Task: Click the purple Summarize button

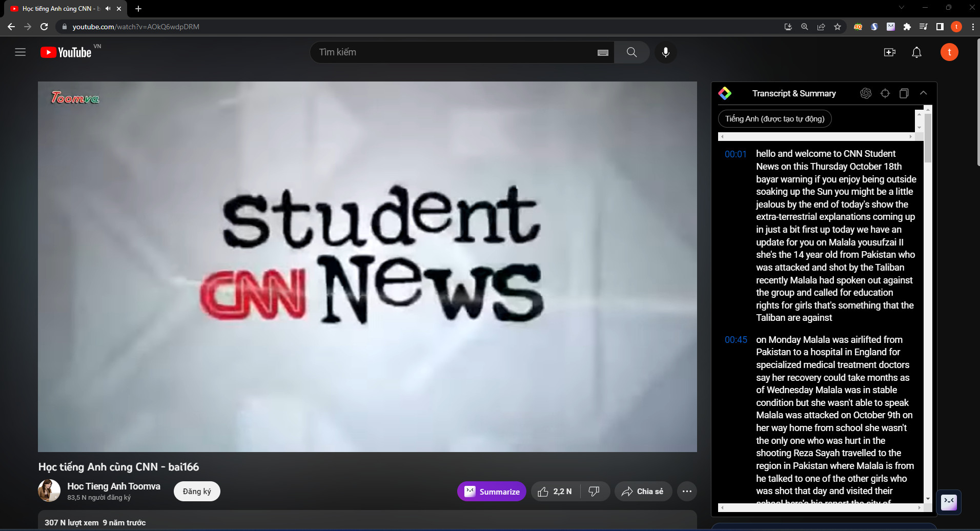Action: pyautogui.click(x=492, y=492)
